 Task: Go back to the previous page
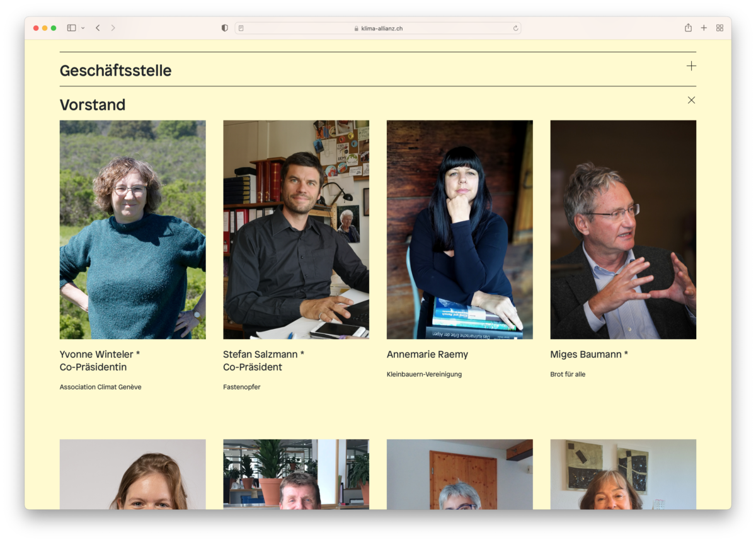(x=98, y=28)
